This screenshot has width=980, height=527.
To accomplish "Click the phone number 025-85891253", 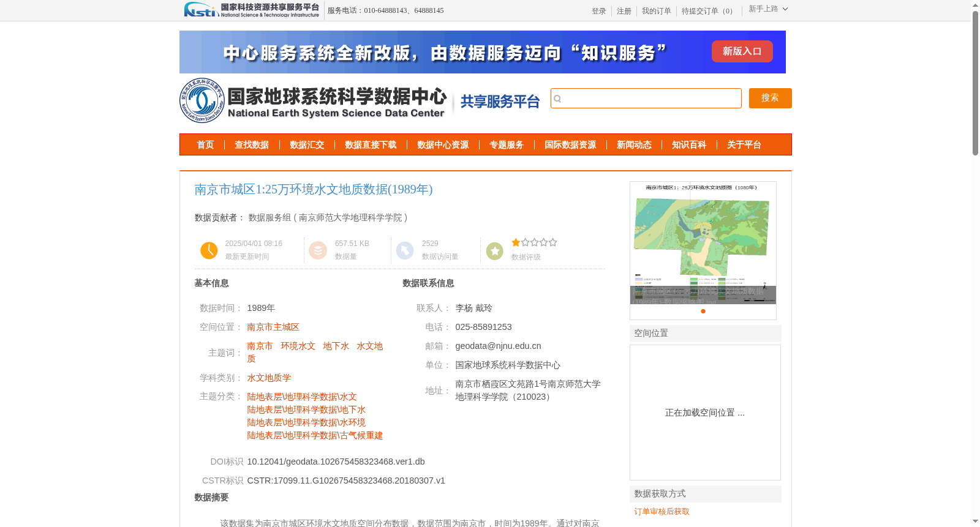I will tap(483, 327).
